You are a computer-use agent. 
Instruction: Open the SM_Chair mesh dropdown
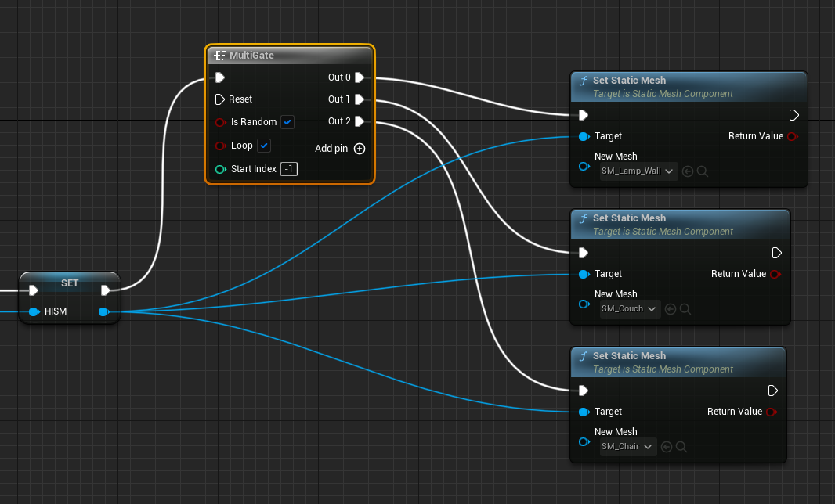point(627,446)
